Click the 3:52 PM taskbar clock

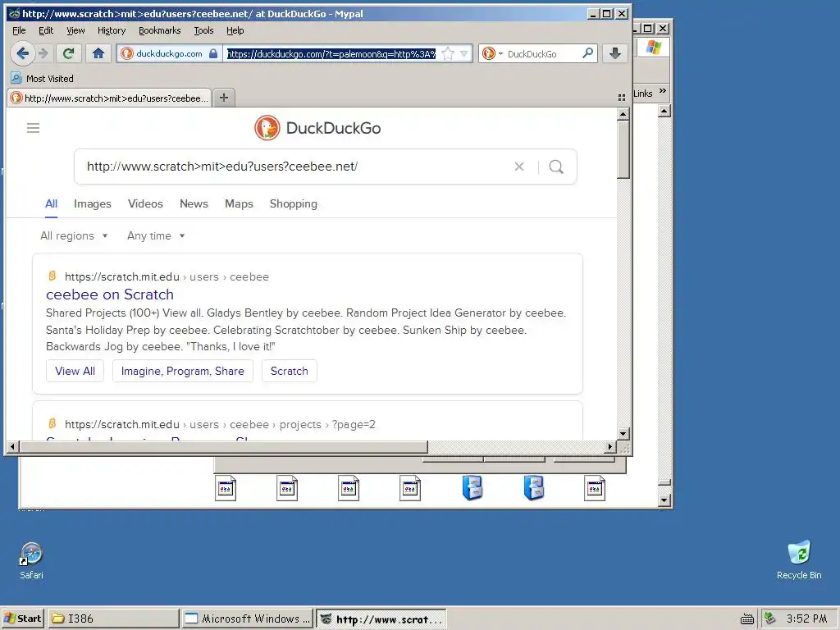(807, 619)
